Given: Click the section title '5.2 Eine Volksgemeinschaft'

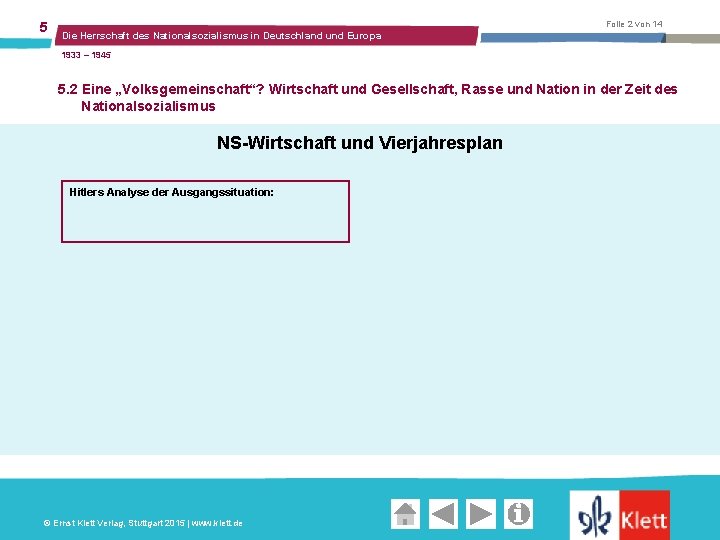Looking at the screenshot, I should 367,97.
